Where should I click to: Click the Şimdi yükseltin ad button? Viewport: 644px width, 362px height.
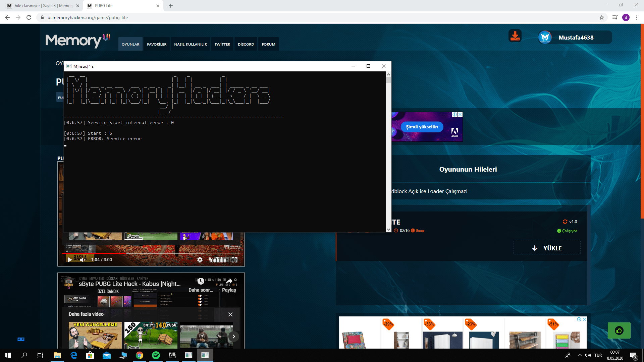click(422, 127)
